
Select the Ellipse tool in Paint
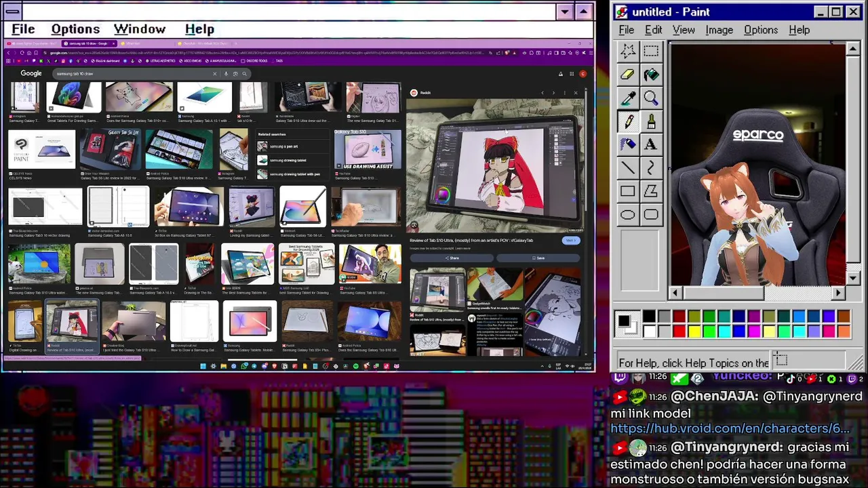tap(628, 215)
